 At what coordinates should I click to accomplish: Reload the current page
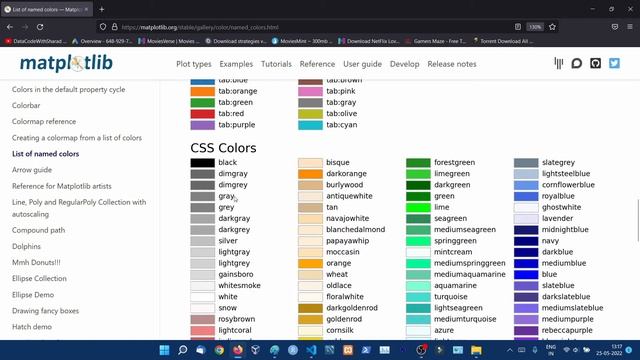(40, 27)
